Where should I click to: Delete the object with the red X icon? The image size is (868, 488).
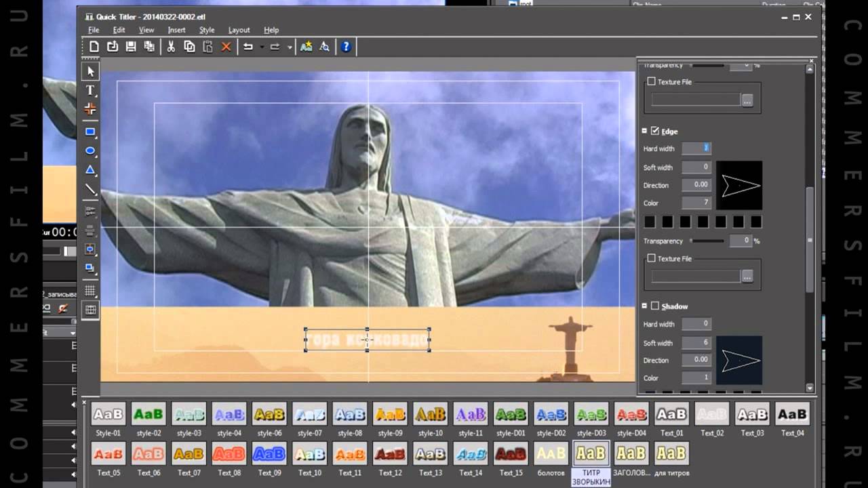(226, 47)
